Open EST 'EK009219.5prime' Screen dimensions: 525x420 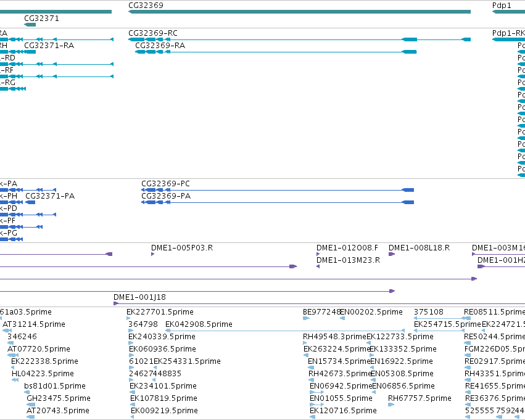pos(164,411)
